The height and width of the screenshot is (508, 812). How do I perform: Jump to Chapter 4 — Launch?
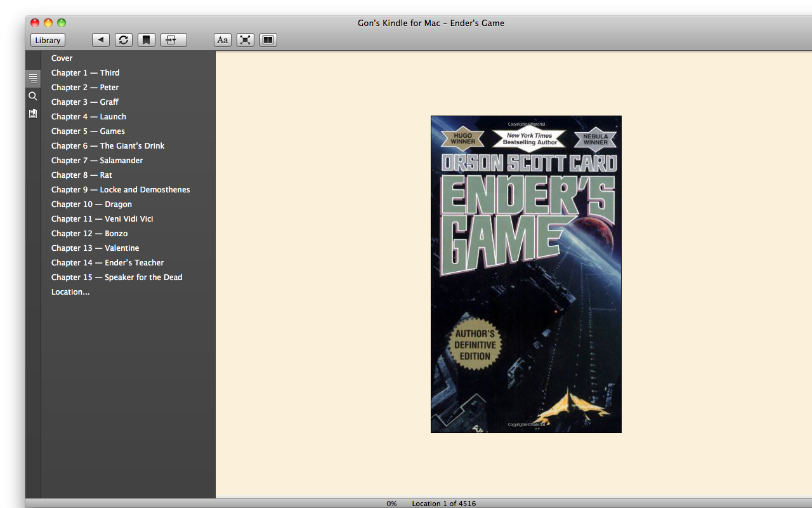(89, 117)
